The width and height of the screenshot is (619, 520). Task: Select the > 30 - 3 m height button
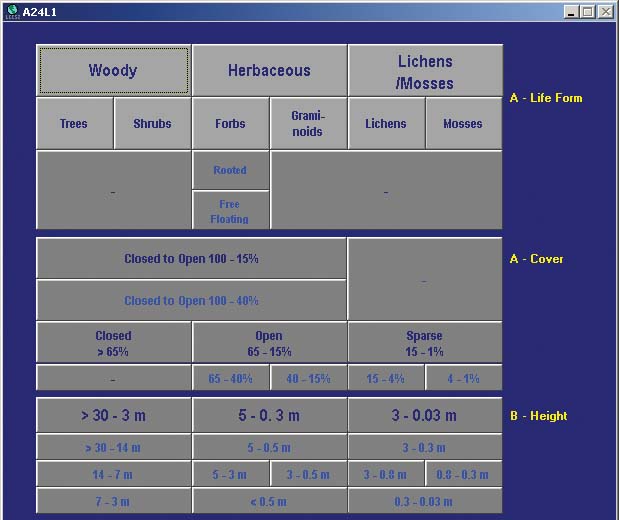point(113,415)
